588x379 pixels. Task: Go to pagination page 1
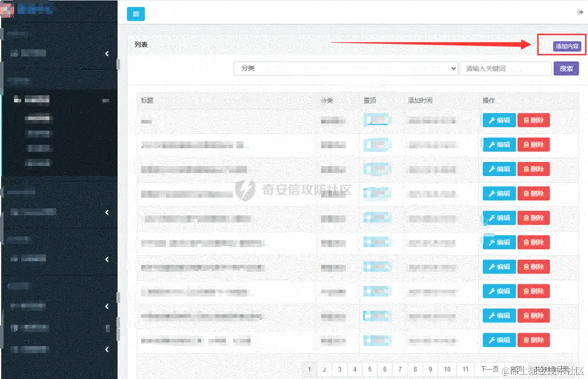[309, 369]
